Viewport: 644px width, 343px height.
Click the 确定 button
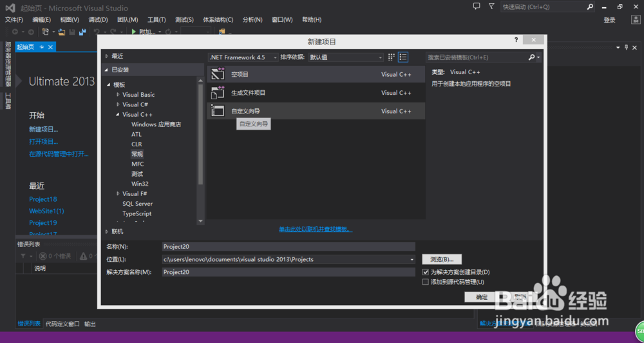click(x=482, y=297)
